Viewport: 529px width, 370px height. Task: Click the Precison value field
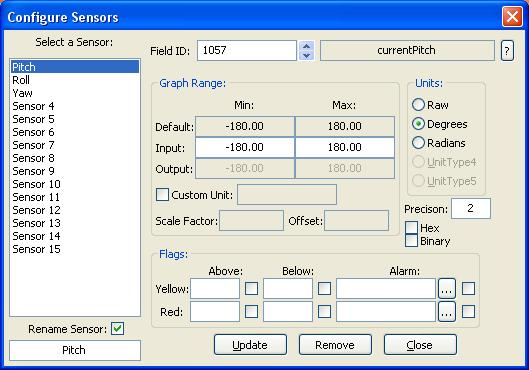tap(471, 208)
